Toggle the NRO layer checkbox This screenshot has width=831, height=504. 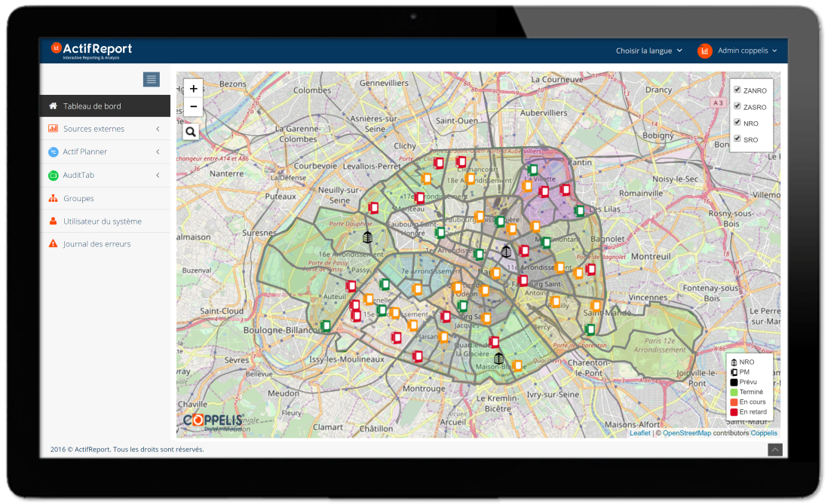coord(737,122)
